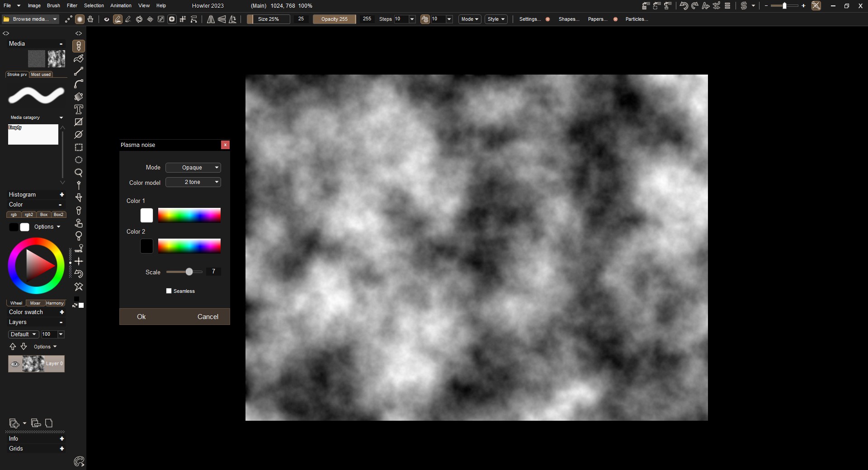This screenshot has width=868, height=470.
Task: Click the Color 1 white swatch
Action: pyautogui.click(x=146, y=216)
